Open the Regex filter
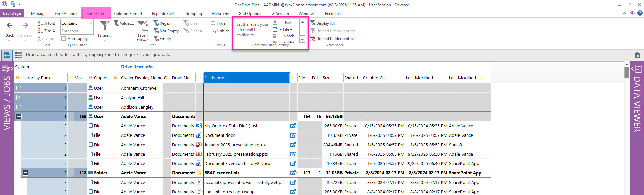Viewport: 644px width, 195px height. pyautogui.click(x=164, y=23)
